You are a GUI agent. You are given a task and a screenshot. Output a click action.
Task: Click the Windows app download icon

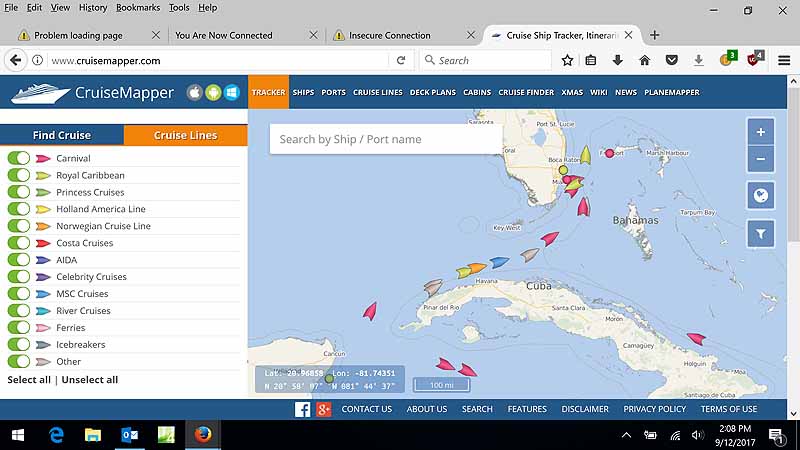[232, 92]
